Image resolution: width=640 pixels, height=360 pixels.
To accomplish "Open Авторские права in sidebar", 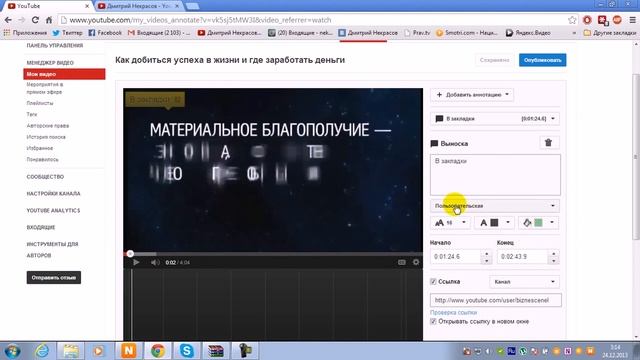I will [x=48, y=126].
